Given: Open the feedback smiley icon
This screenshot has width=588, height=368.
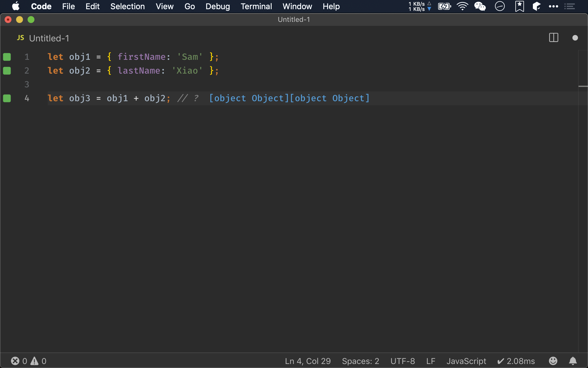Looking at the screenshot, I should click(553, 361).
